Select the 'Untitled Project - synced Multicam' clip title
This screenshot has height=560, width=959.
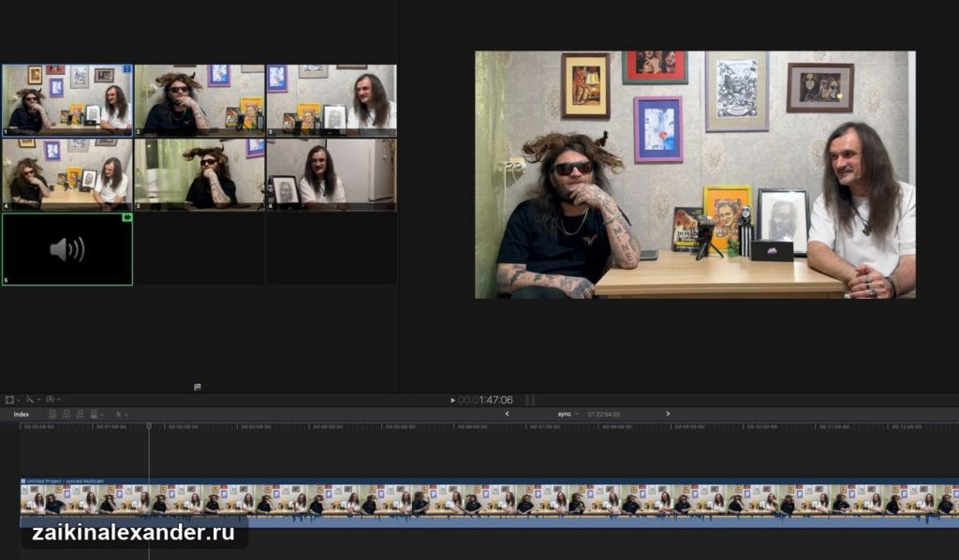pos(66,481)
